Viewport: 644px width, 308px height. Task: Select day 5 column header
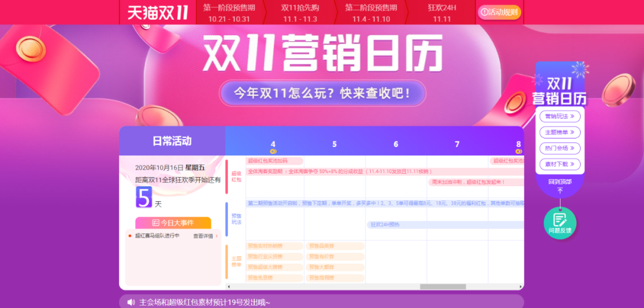pyautogui.click(x=335, y=144)
